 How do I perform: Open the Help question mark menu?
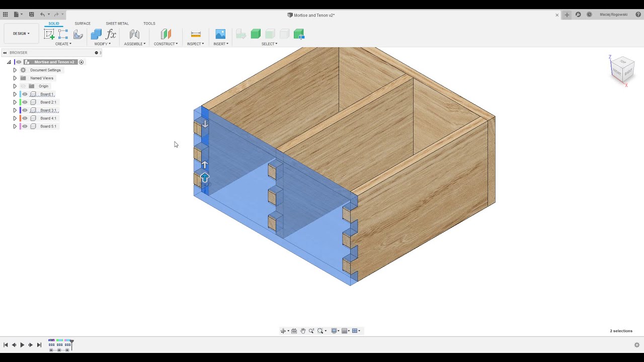tap(638, 15)
